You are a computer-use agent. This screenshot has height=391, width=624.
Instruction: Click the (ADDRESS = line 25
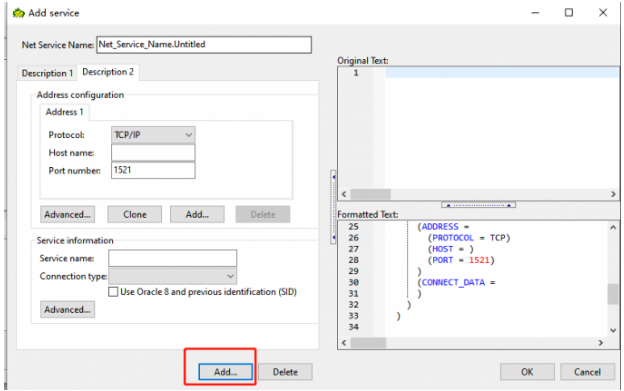[x=443, y=227]
